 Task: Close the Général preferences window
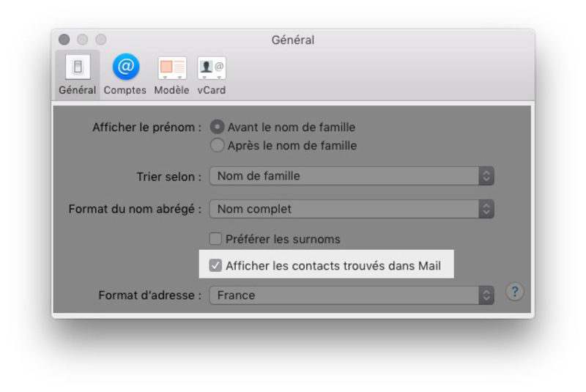point(64,40)
